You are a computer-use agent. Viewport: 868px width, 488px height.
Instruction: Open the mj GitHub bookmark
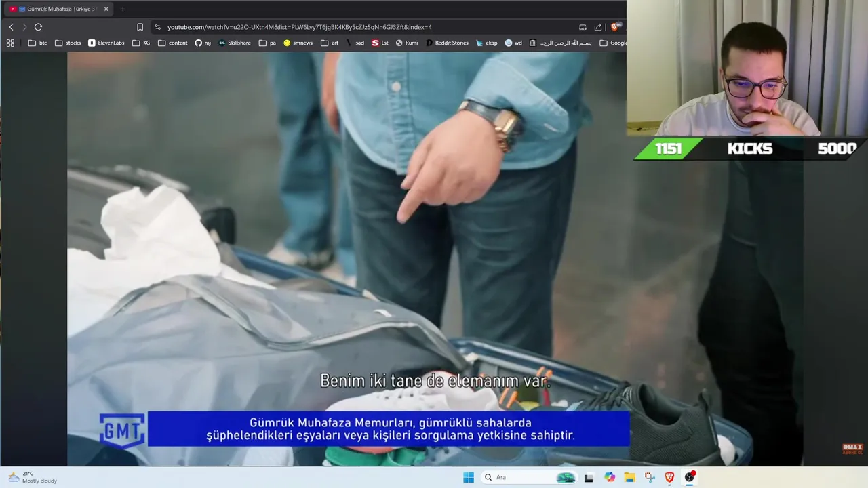coord(203,43)
